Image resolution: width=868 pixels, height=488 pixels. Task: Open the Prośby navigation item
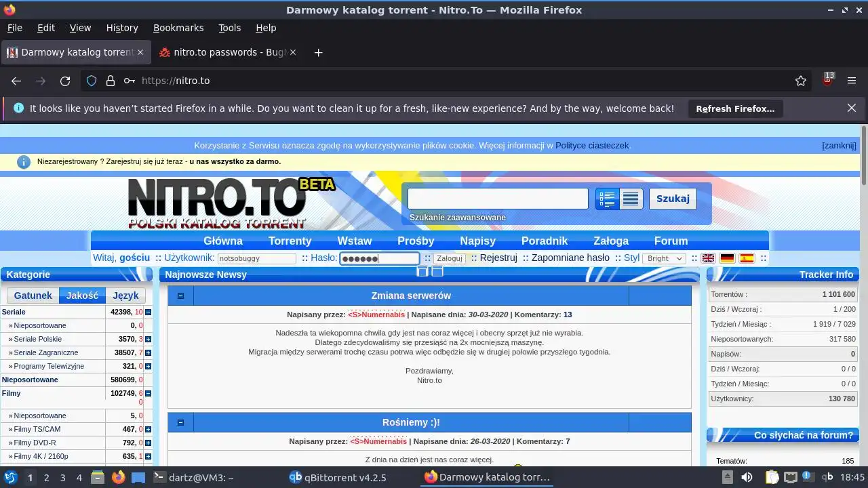click(416, 241)
